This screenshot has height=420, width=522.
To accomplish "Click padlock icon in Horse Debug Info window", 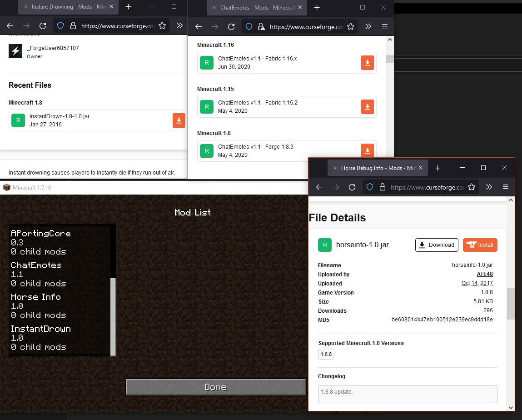I will click(382, 187).
